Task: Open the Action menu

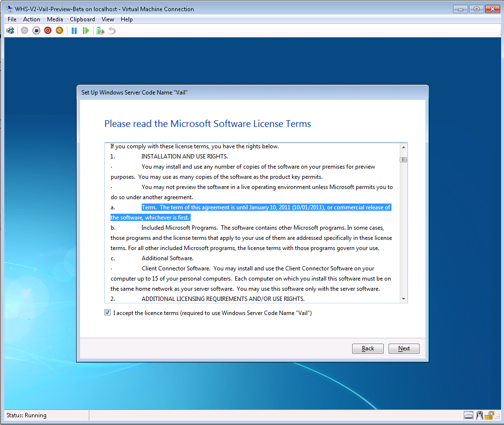Action: [x=32, y=19]
